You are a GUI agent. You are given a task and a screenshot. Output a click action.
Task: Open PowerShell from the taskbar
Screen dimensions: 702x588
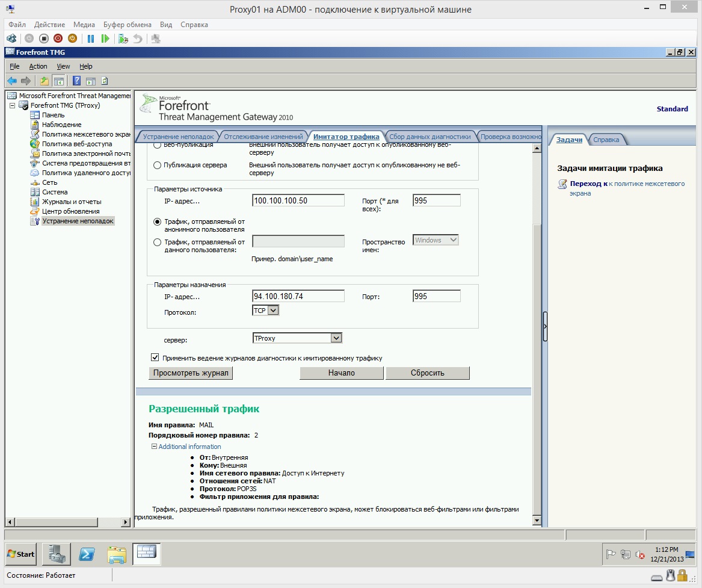click(87, 554)
